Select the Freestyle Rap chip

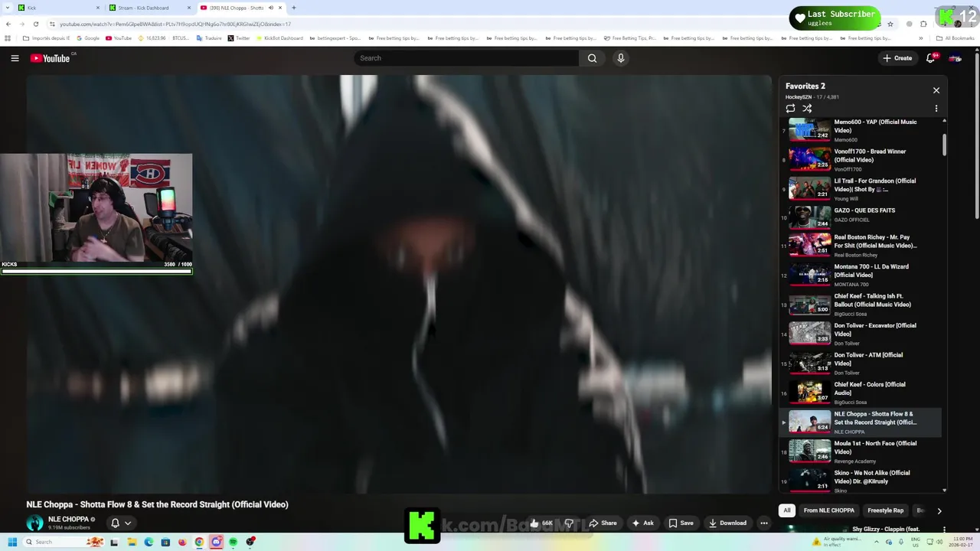(x=885, y=510)
